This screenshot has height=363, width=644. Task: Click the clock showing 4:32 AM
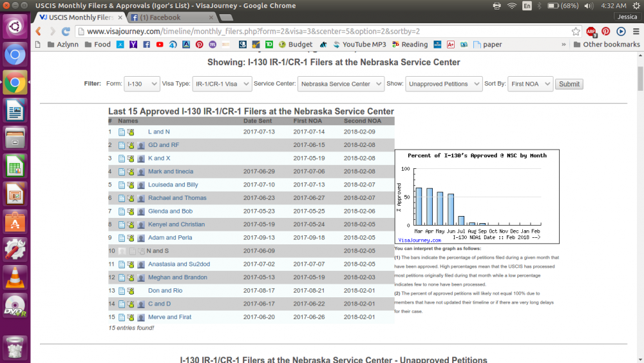point(614,6)
